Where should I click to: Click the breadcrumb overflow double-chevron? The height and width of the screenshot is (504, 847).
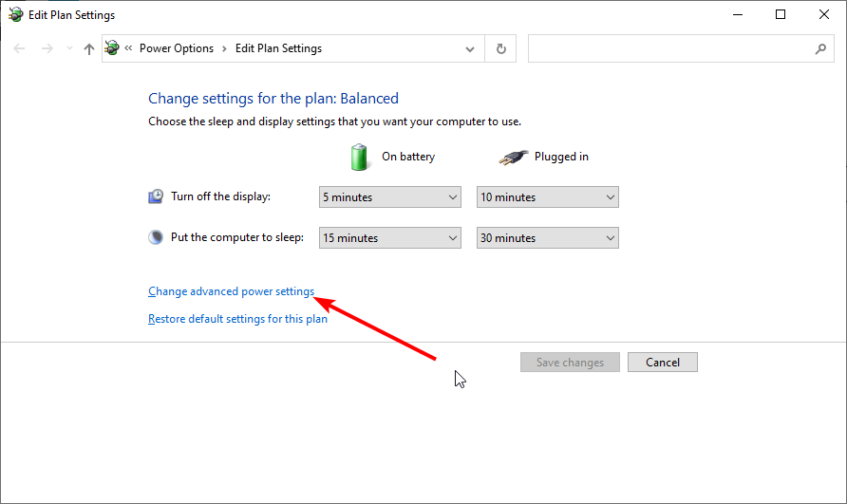pos(128,48)
